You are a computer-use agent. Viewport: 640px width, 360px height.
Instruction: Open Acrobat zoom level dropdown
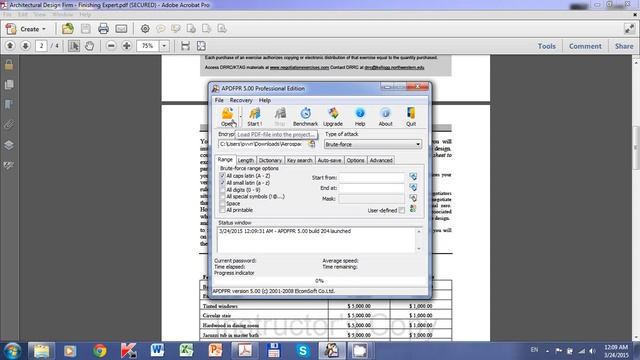pyautogui.click(x=164, y=46)
